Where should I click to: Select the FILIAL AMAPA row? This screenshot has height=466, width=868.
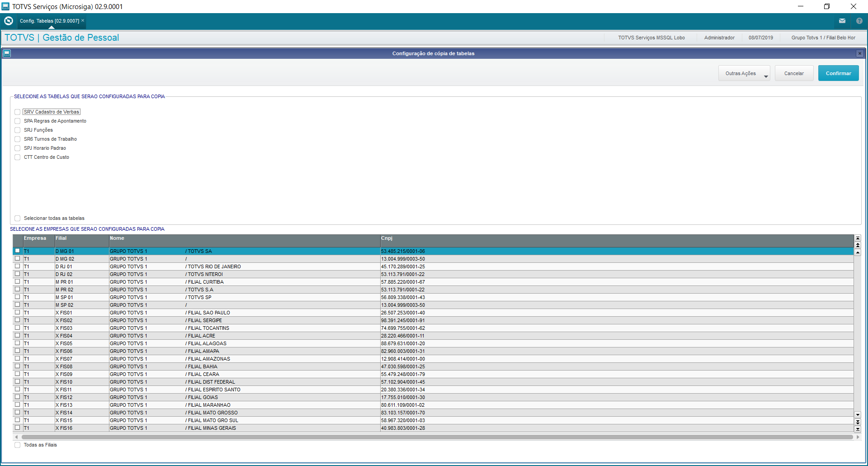(433, 351)
